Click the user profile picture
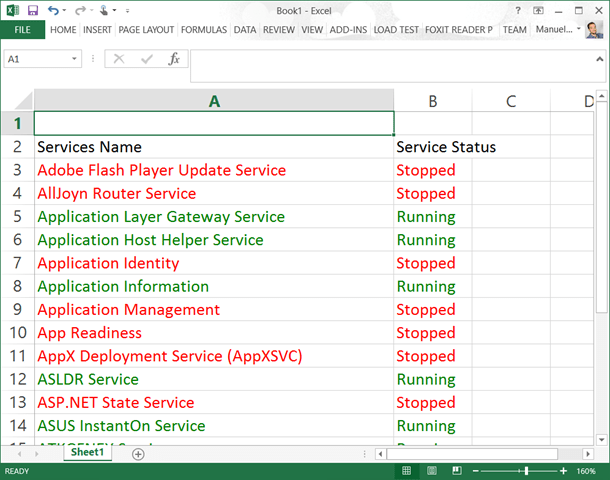Image resolution: width=610 pixels, height=480 pixels. pyautogui.click(x=594, y=30)
